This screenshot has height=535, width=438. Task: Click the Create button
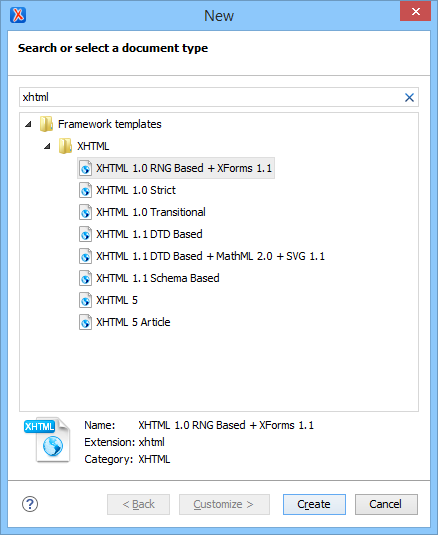point(314,504)
